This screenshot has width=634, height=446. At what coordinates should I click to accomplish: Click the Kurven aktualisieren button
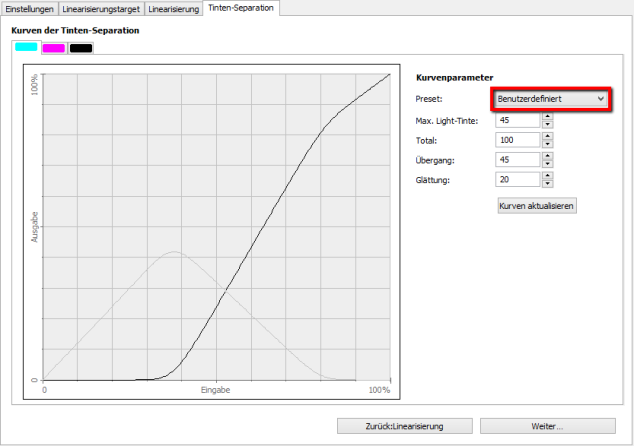pos(537,205)
